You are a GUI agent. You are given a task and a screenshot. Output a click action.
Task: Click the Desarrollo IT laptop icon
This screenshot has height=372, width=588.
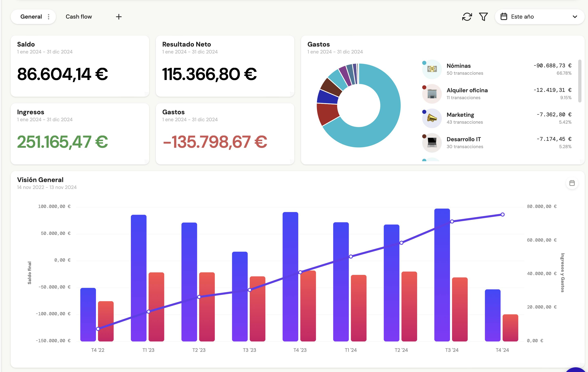[x=432, y=143]
